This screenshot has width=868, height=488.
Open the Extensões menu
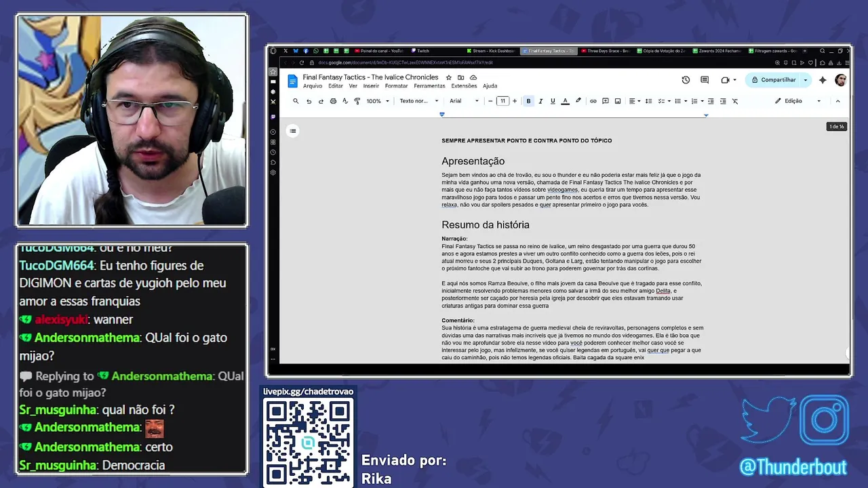(464, 86)
